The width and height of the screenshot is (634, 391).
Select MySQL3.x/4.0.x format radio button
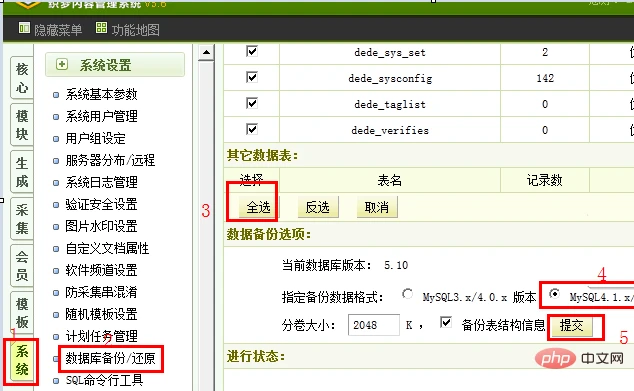(x=408, y=294)
